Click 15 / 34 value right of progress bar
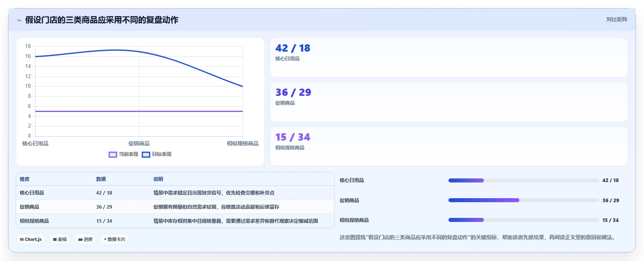The image size is (644, 261). pyautogui.click(x=611, y=220)
